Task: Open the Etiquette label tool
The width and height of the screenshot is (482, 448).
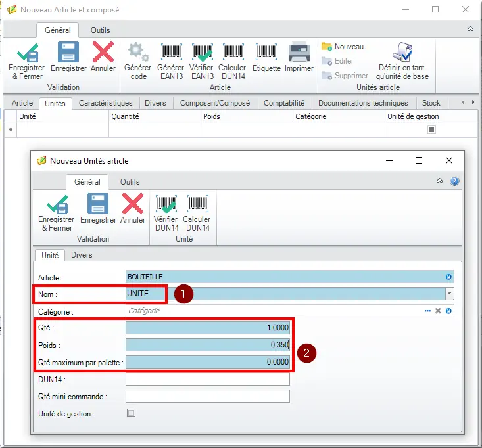Action: pos(266,53)
